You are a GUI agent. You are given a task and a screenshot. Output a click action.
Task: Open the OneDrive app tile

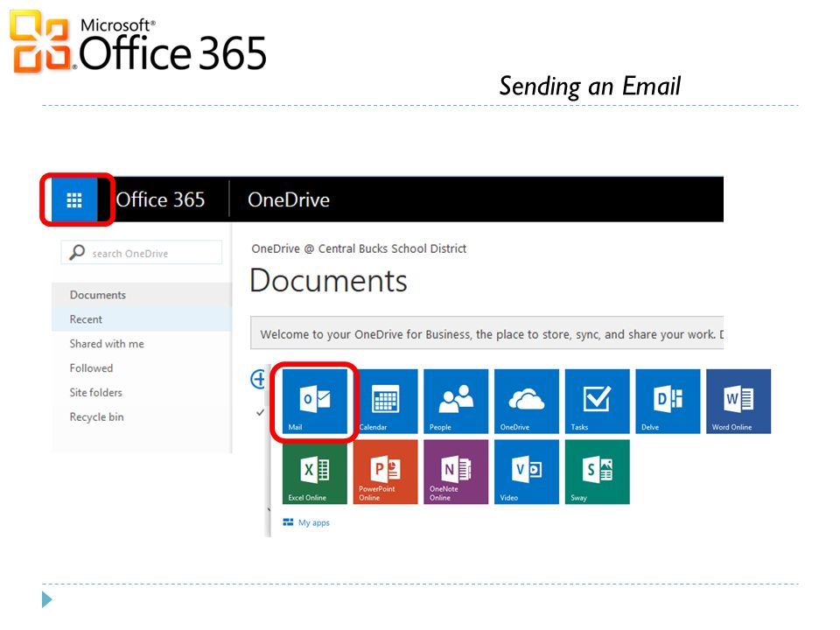(x=527, y=402)
